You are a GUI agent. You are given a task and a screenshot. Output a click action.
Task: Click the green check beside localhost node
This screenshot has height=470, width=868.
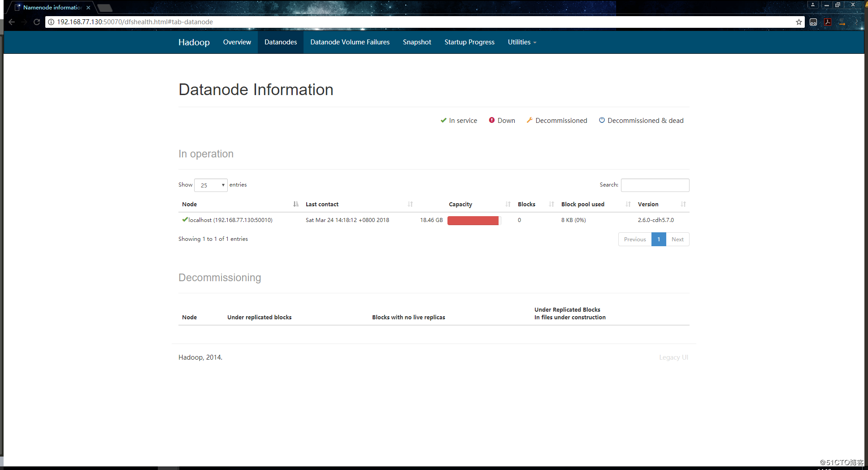(185, 219)
